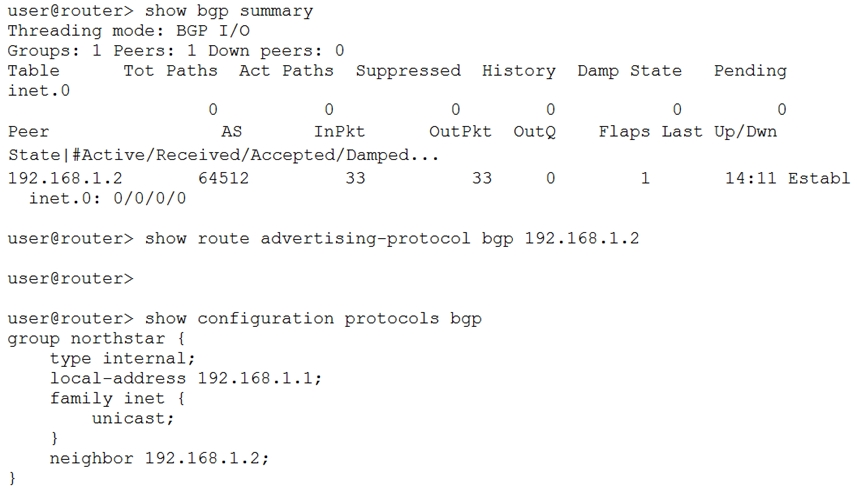Screen dimensions: 857x492
Task: Click the 'Pending' column header
Action: [x=750, y=71]
